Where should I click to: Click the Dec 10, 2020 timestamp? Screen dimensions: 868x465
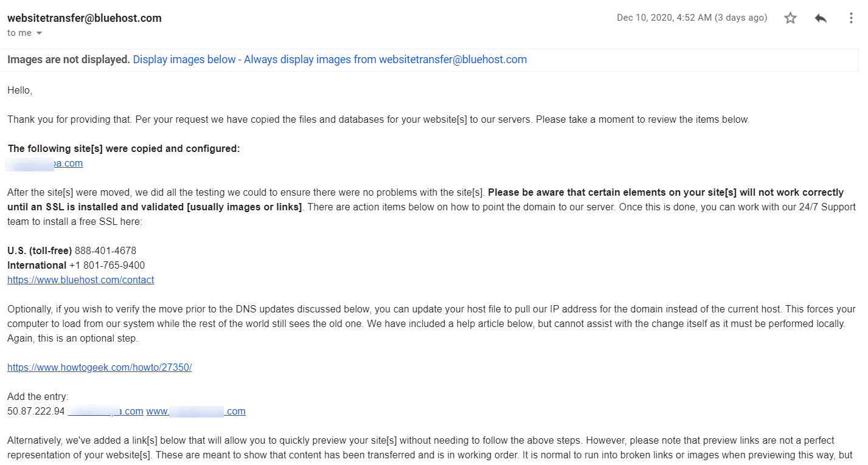pyautogui.click(x=692, y=18)
